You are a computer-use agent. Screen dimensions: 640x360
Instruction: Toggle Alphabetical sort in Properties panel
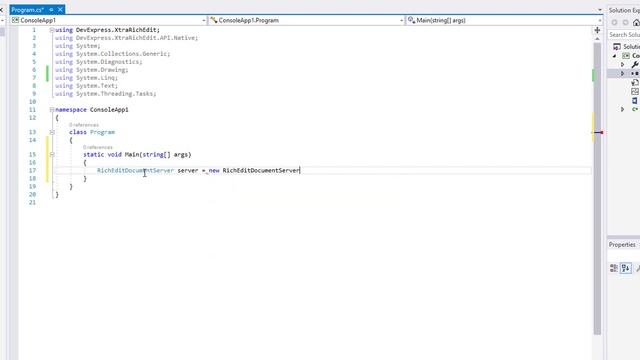(x=626, y=268)
